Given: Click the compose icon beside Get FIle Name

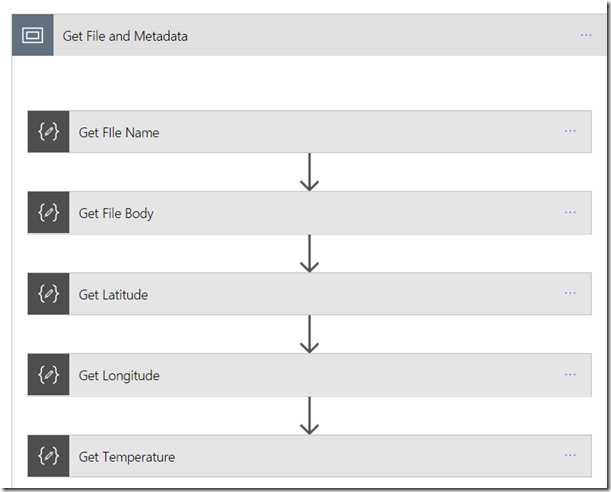Looking at the screenshot, I should coord(48,131).
